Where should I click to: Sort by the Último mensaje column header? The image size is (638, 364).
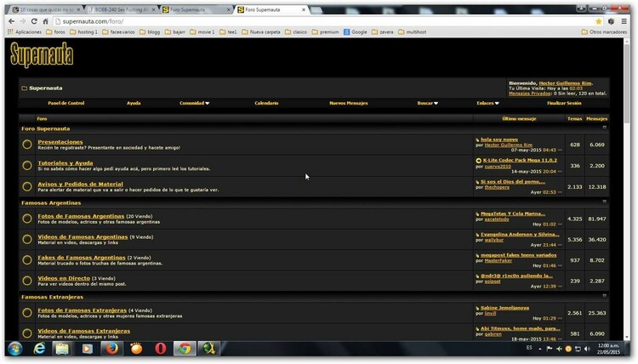coord(519,119)
